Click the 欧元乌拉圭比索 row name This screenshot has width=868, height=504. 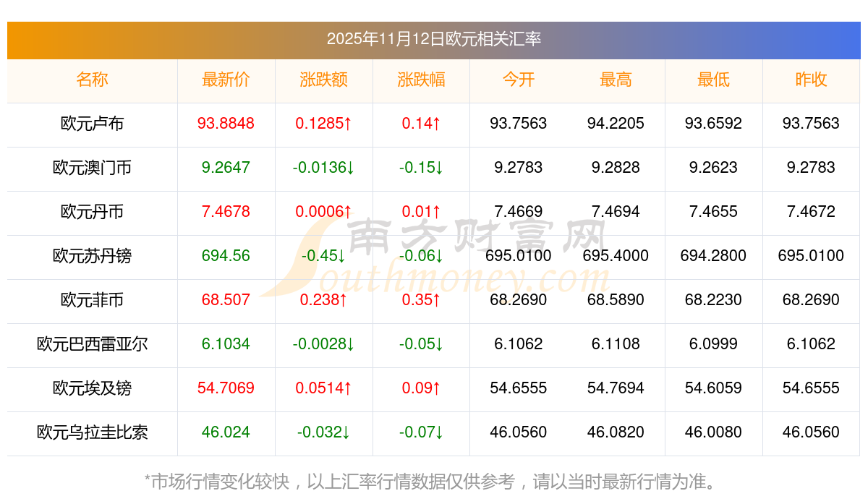(92, 432)
